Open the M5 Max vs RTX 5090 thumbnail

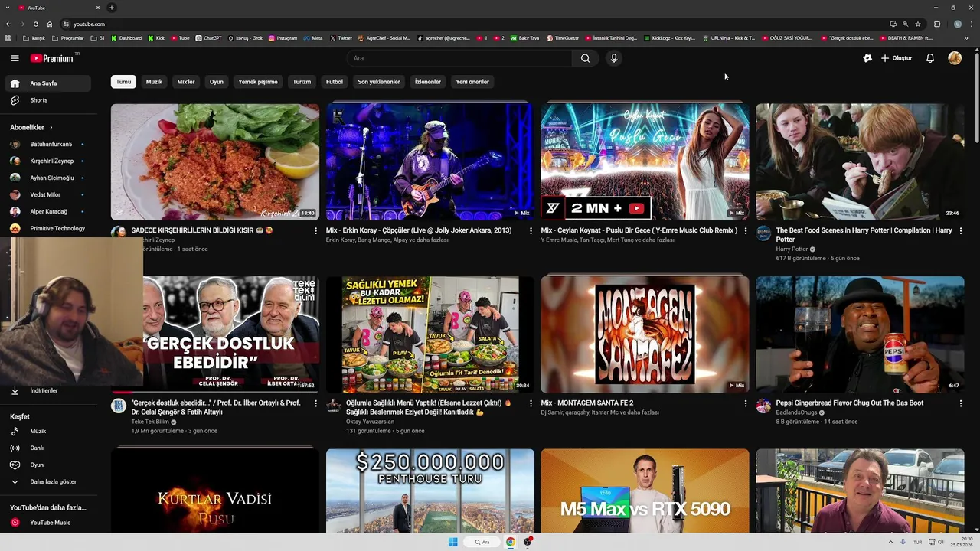(x=645, y=491)
